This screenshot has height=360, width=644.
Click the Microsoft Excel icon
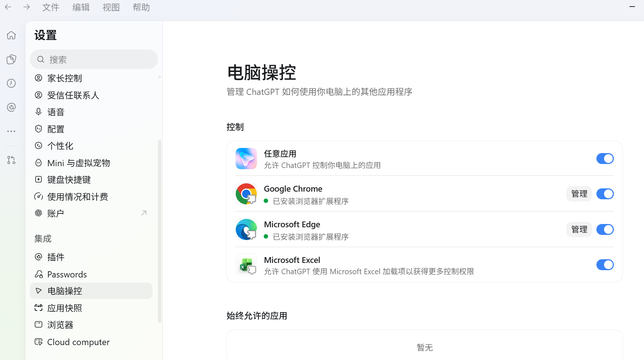point(246,265)
